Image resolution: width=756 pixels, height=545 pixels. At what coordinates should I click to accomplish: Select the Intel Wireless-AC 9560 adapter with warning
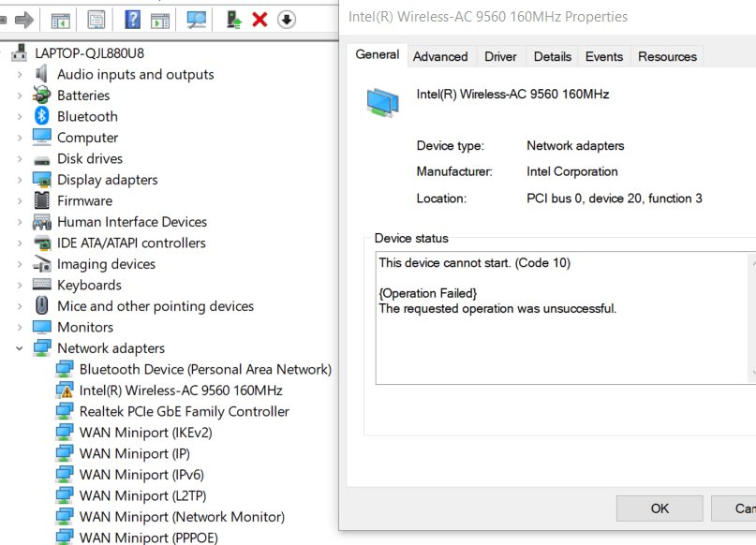coord(180,390)
